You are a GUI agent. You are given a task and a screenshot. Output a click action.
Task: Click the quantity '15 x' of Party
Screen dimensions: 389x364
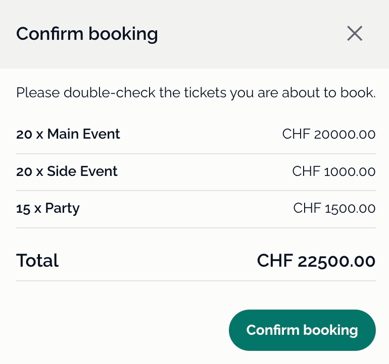29,209
